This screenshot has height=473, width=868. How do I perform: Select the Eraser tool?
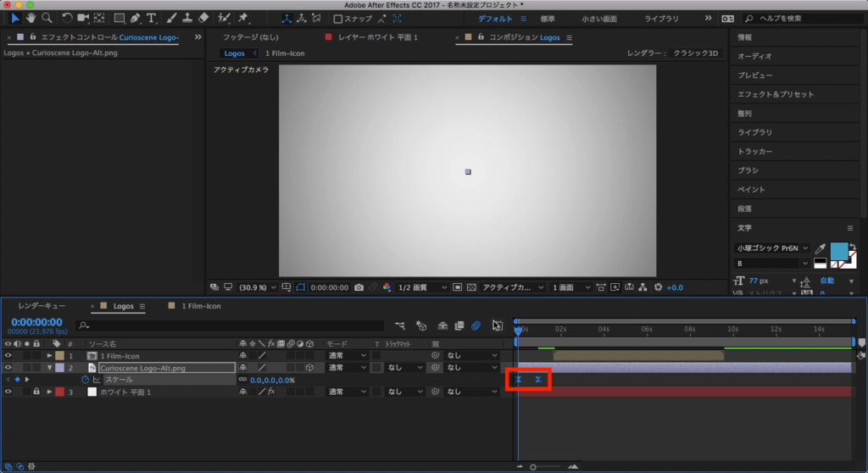tap(202, 18)
